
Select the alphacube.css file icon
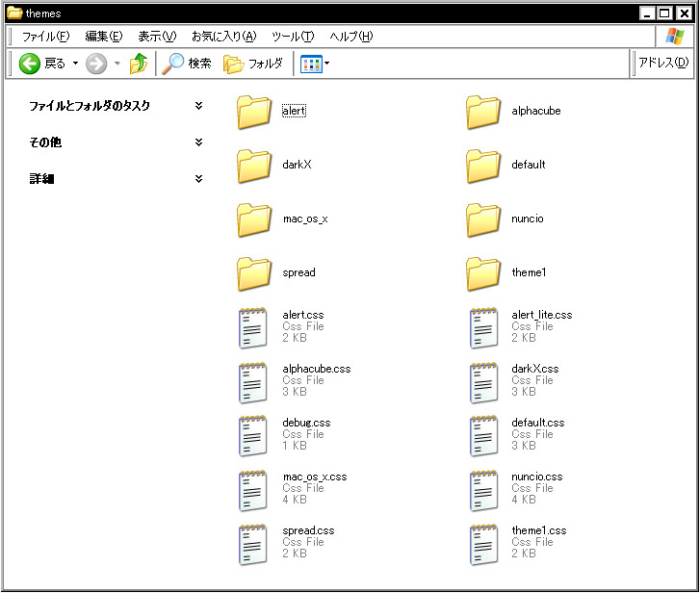pyautogui.click(x=253, y=383)
